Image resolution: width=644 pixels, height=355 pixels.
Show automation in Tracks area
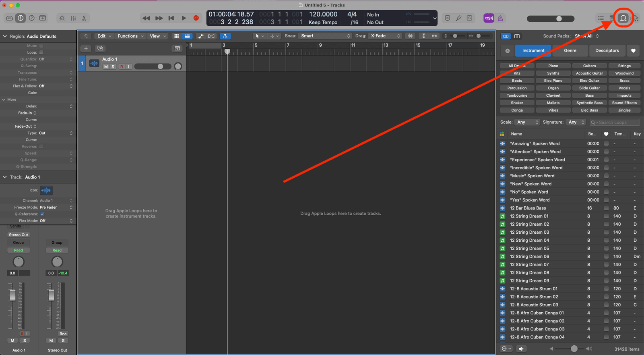point(200,36)
